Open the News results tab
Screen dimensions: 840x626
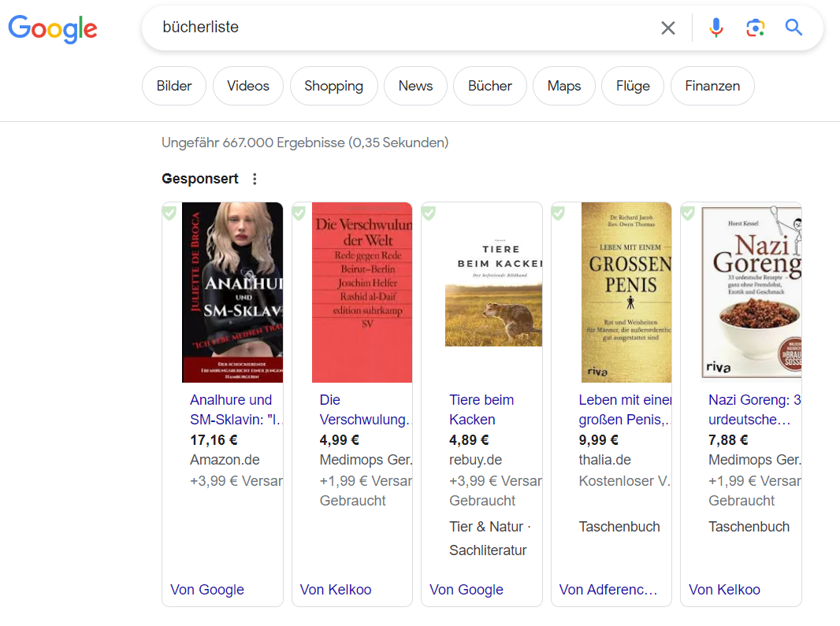(415, 86)
